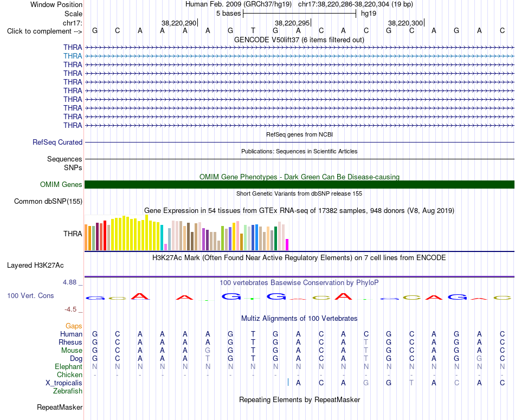Click 'Multiz Alignments of 100 Vertebrates' title
This screenshot has width=515, height=420.
point(299,319)
